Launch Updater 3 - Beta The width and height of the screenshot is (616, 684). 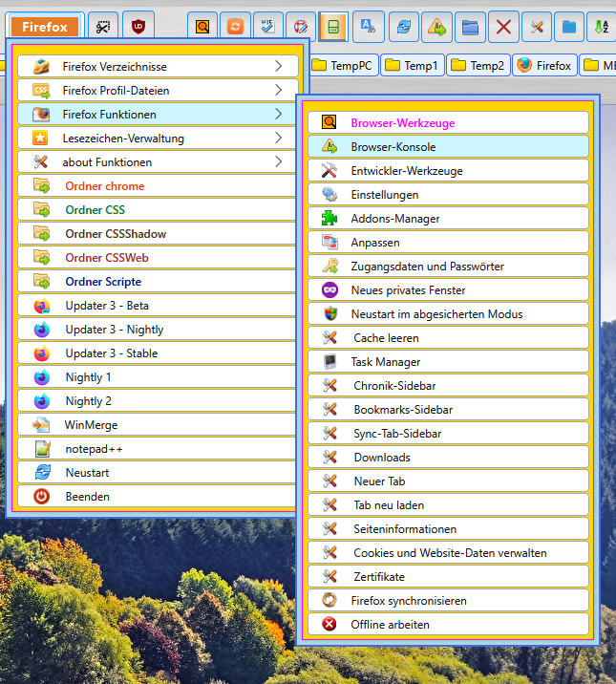coord(157,306)
